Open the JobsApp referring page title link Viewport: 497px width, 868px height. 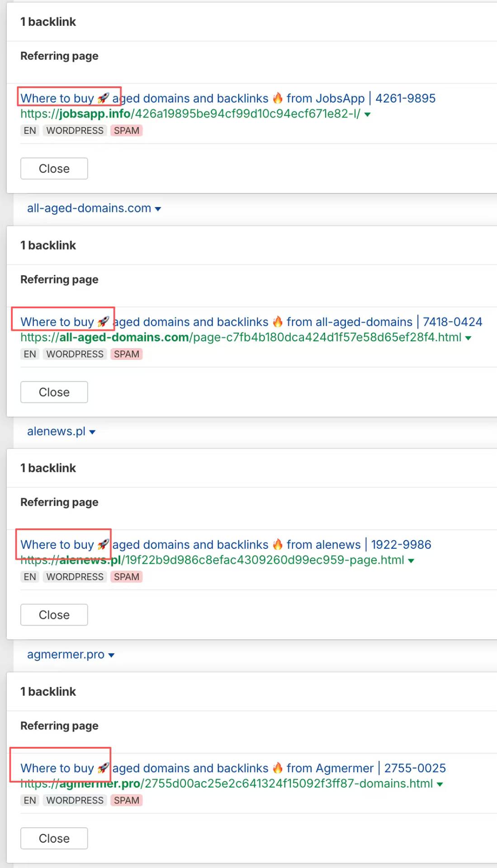click(228, 98)
